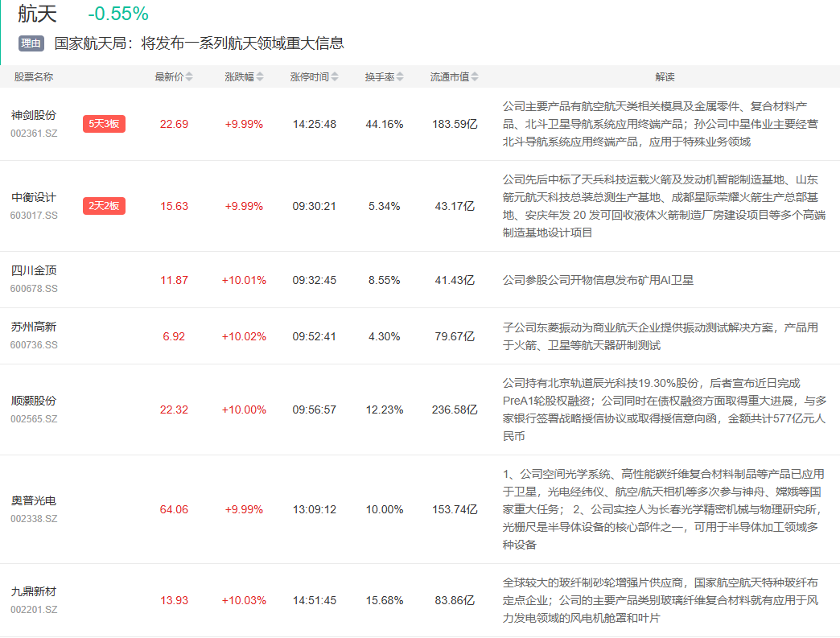This screenshot has height=638, width=840.
Task: Open the 航天 sector title
Action: (x=37, y=14)
